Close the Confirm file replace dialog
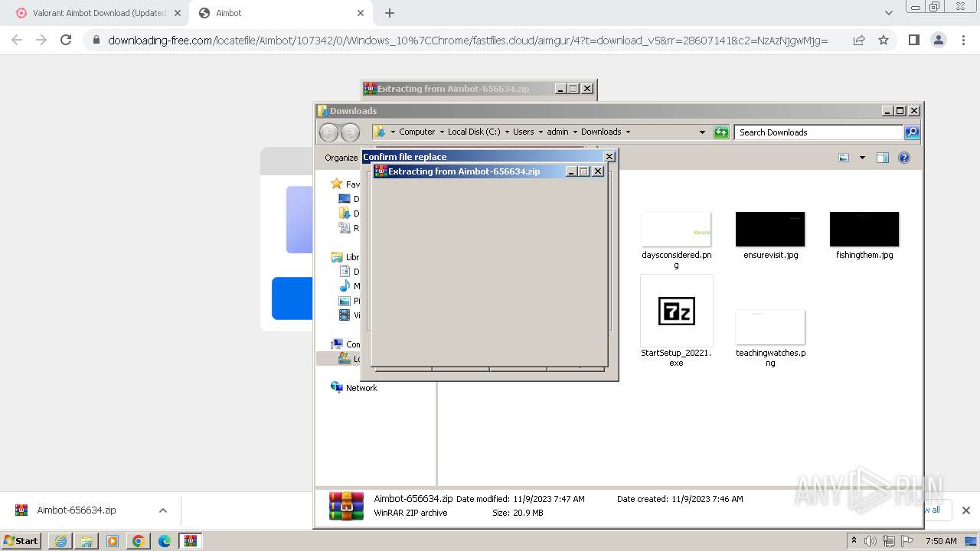980x551 pixels. point(609,157)
